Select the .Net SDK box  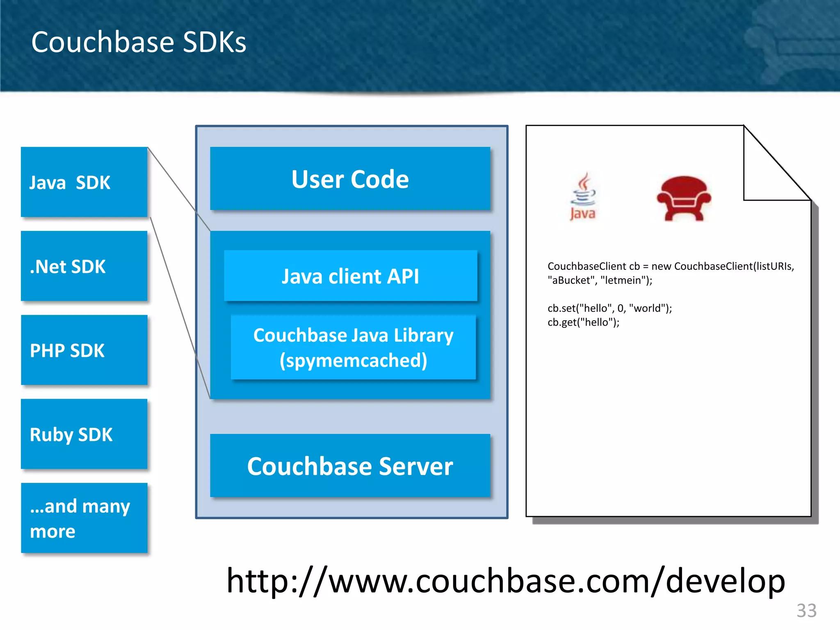tap(84, 266)
